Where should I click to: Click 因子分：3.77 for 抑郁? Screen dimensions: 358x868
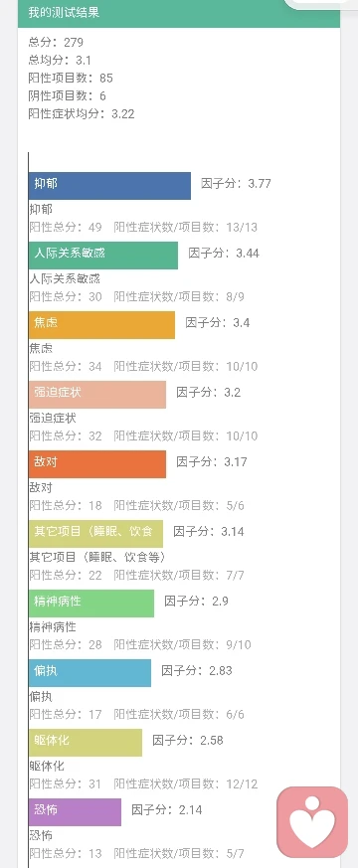pos(237,184)
